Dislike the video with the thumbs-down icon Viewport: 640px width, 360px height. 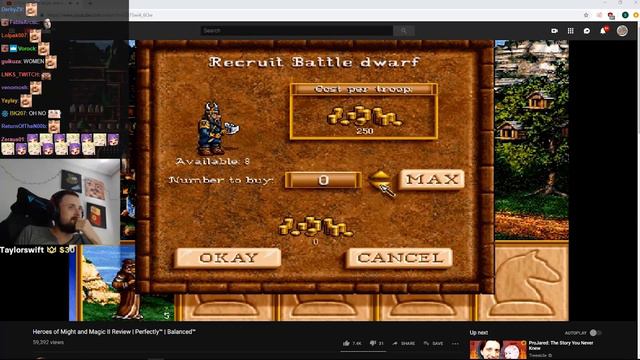373,343
